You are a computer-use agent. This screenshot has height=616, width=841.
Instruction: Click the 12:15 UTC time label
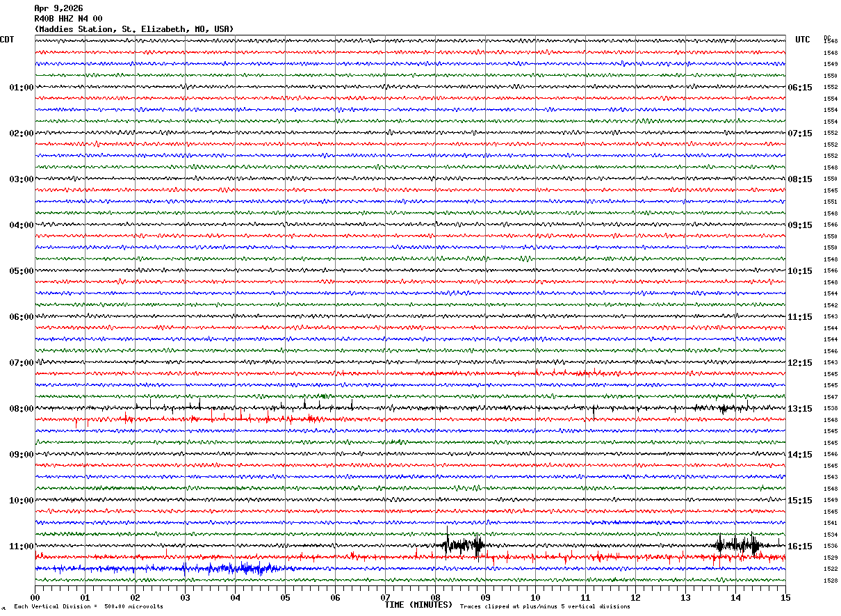[800, 363]
